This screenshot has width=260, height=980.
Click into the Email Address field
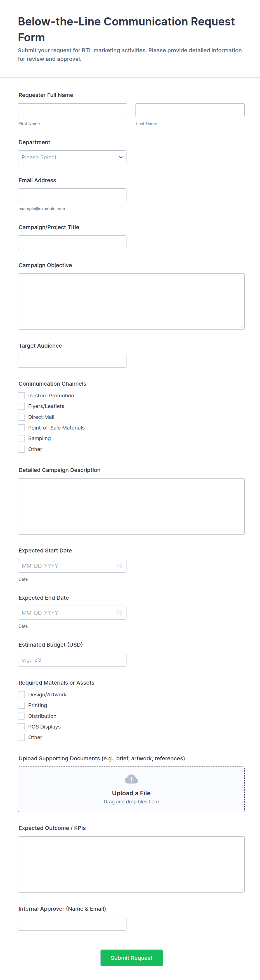pos(72,195)
